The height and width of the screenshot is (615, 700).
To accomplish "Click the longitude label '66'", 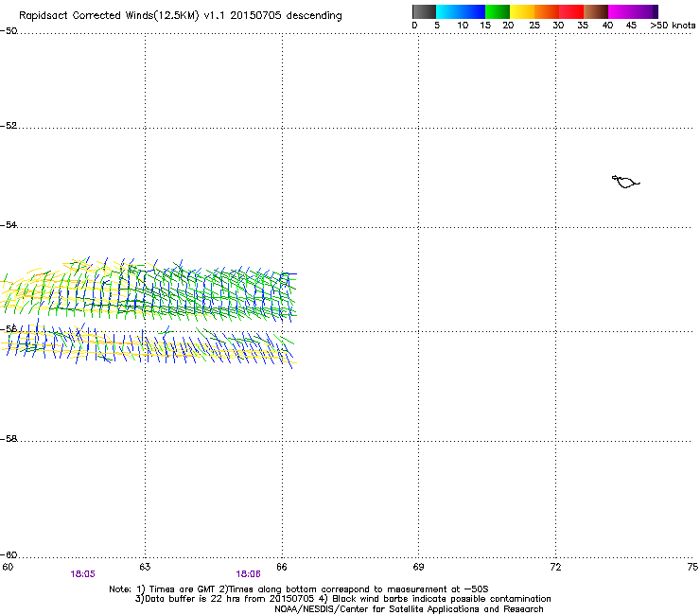I will [282, 567].
